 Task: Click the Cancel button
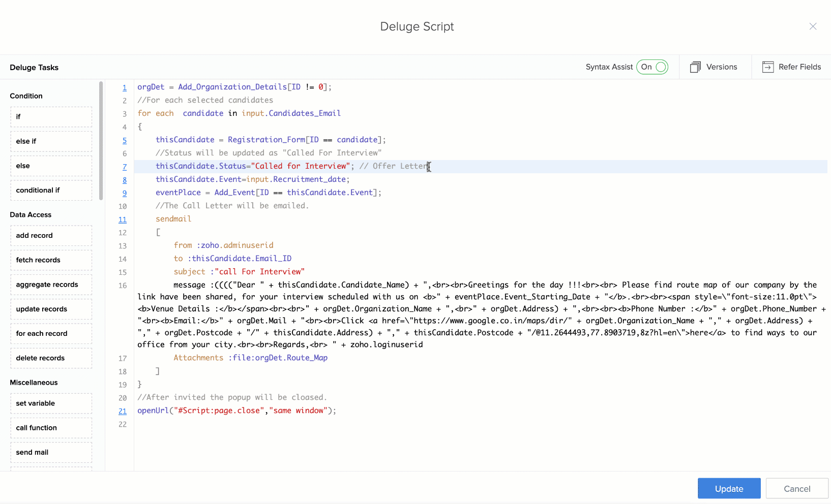(x=796, y=488)
